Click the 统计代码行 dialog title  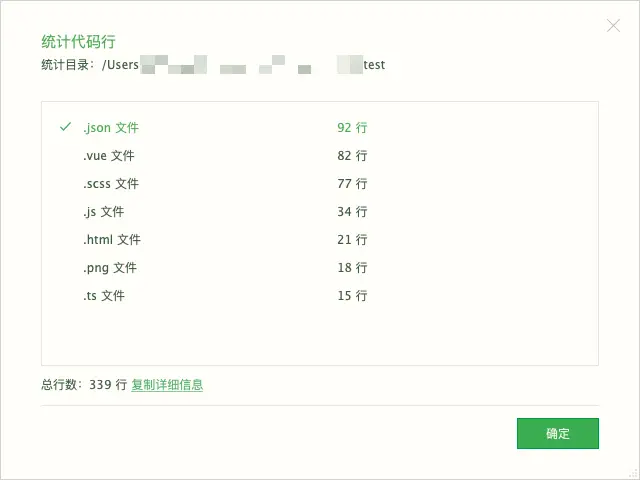[x=78, y=41]
